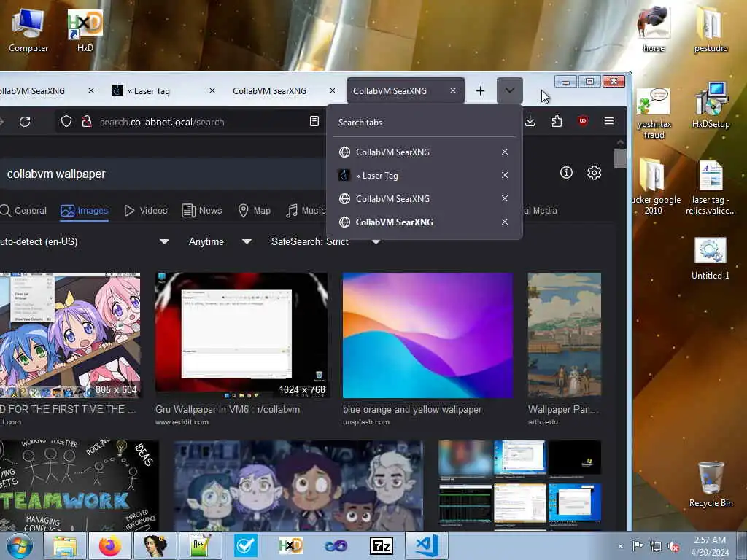Click Search tabs in the dropdown panel

(x=360, y=122)
